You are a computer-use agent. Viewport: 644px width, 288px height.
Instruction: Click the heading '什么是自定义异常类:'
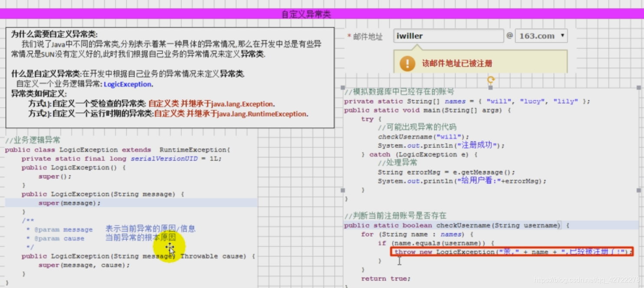(46, 74)
